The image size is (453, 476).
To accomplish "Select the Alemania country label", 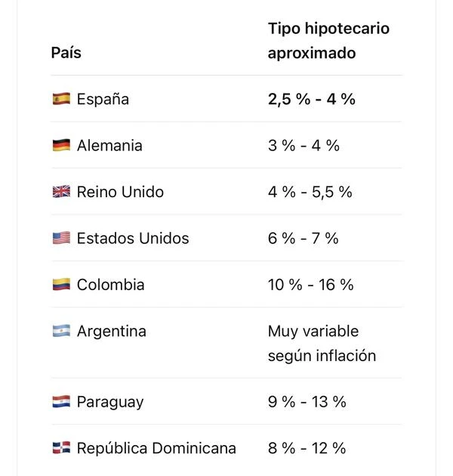I will tap(109, 145).
